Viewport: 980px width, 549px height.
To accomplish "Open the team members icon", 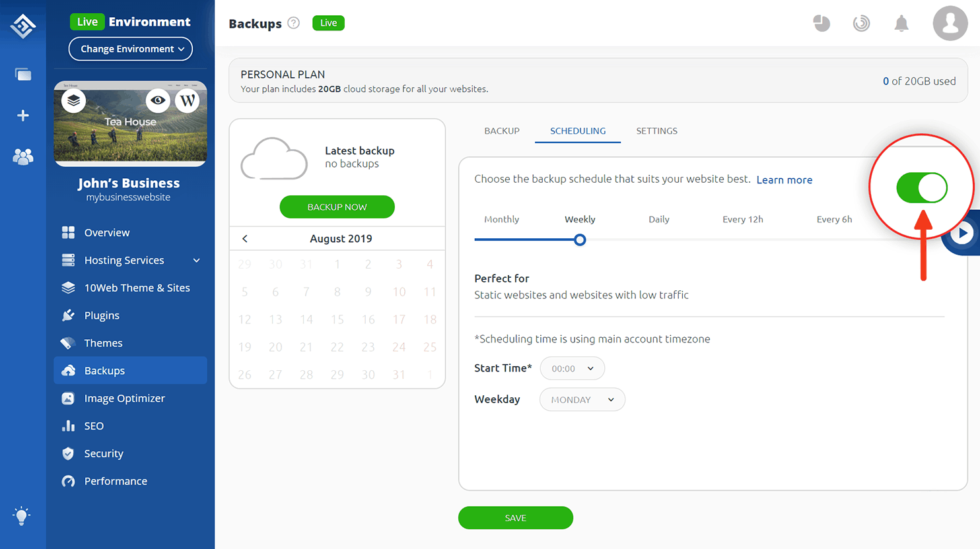I will pos(23,156).
